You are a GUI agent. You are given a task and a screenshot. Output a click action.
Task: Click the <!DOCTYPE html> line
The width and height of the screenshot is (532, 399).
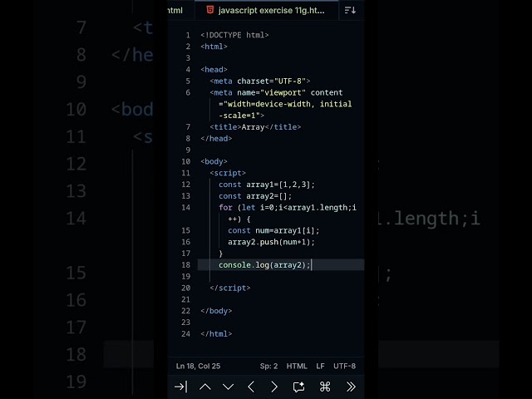(x=234, y=35)
